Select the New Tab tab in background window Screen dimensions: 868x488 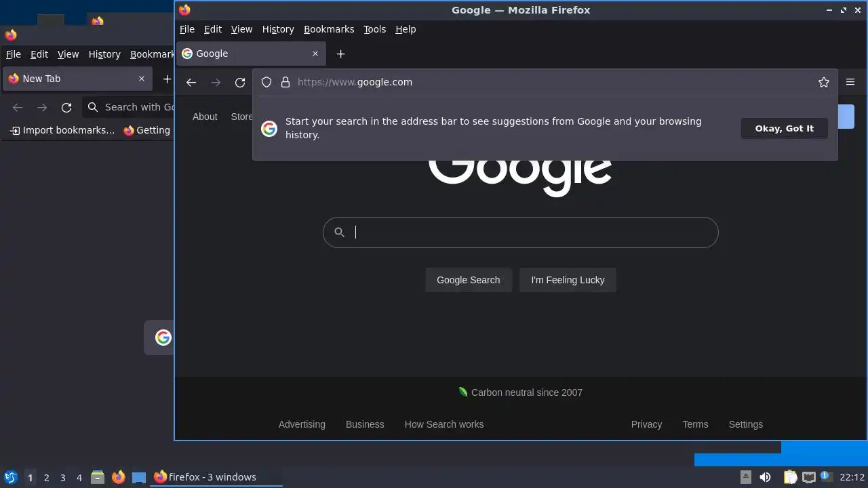tap(78, 79)
